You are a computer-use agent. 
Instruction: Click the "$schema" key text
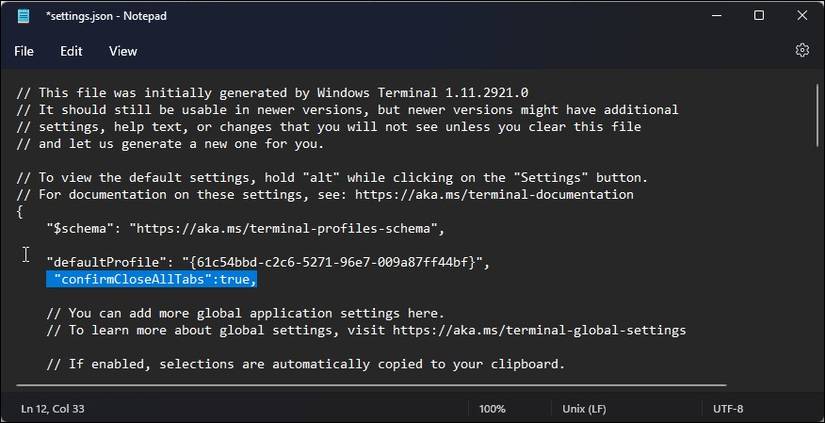[79, 228]
